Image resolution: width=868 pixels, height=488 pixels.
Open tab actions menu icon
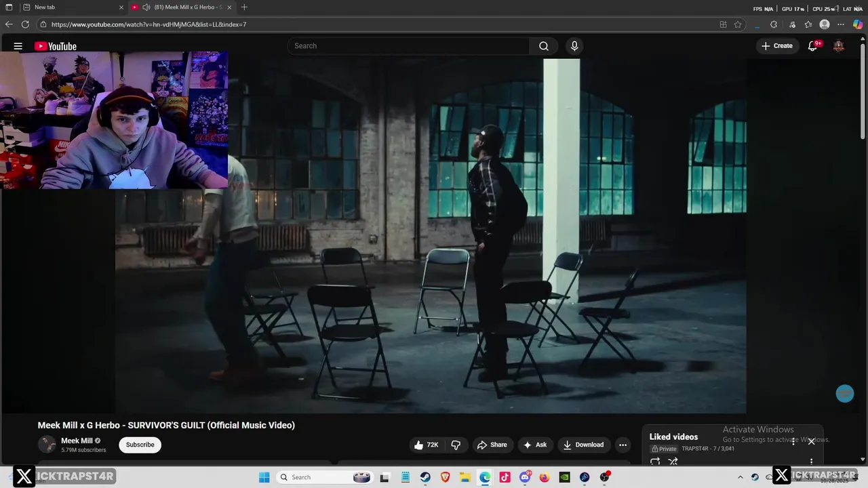(9, 7)
